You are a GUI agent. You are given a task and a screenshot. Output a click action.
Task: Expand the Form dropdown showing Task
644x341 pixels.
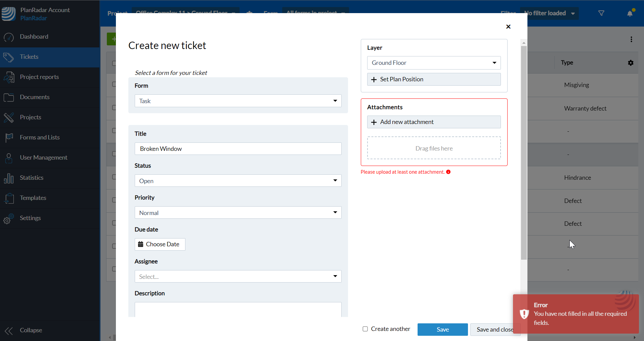(x=238, y=101)
